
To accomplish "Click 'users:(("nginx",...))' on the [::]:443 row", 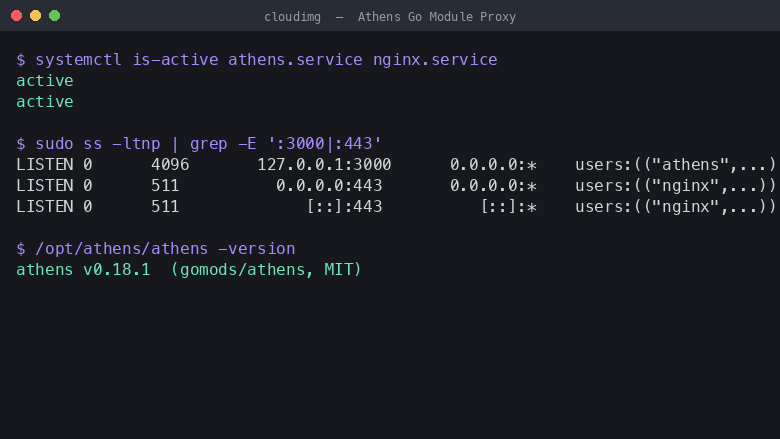I will click(676, 206).
